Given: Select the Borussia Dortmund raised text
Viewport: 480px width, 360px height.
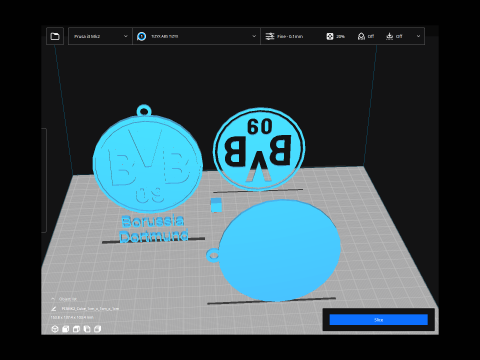Looking at the screenshot, I should pyautogui.click(x=154, y=229).
